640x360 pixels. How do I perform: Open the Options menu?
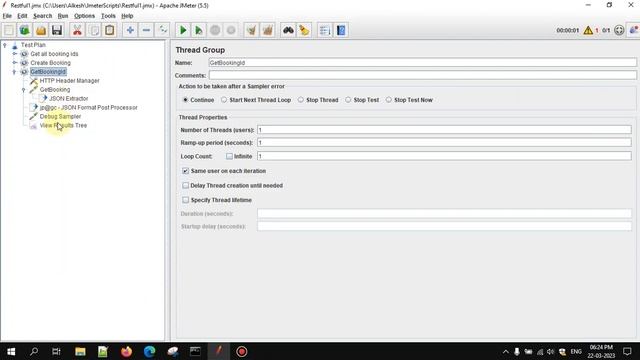[84, 16]
